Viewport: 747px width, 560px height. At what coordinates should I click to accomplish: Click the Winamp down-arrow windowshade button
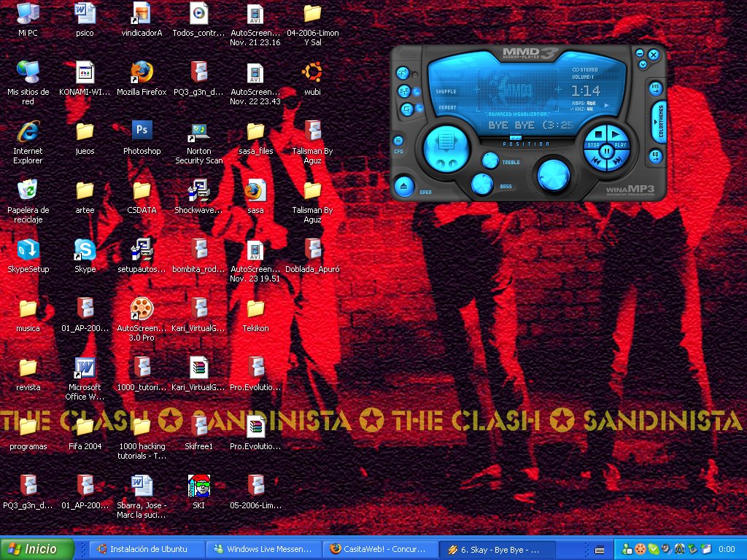tap(643, 64)
